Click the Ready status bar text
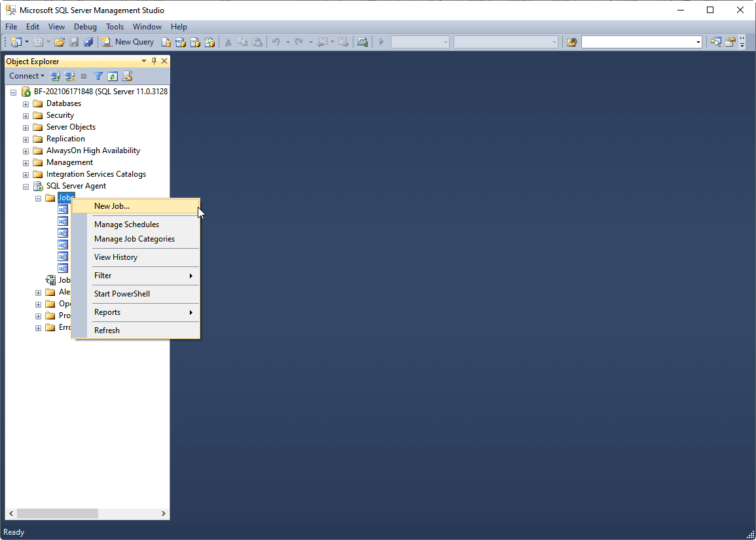 [14, 532]
